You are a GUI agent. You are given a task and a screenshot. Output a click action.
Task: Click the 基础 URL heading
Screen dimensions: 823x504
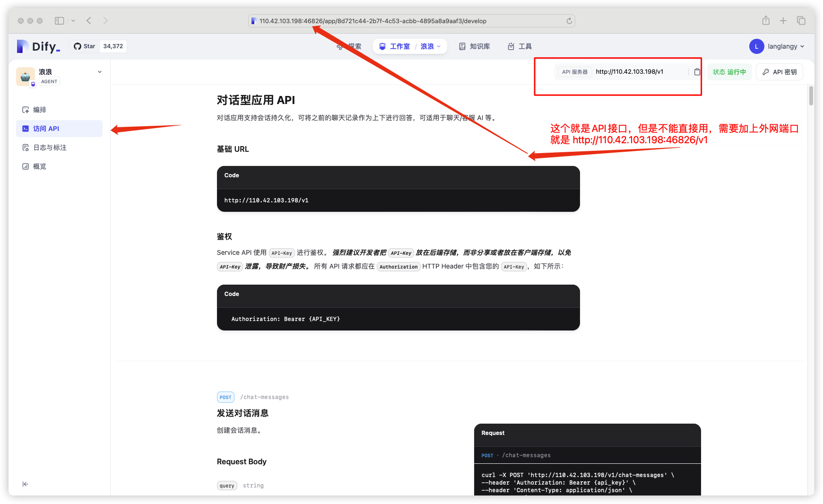pos(233,149)
